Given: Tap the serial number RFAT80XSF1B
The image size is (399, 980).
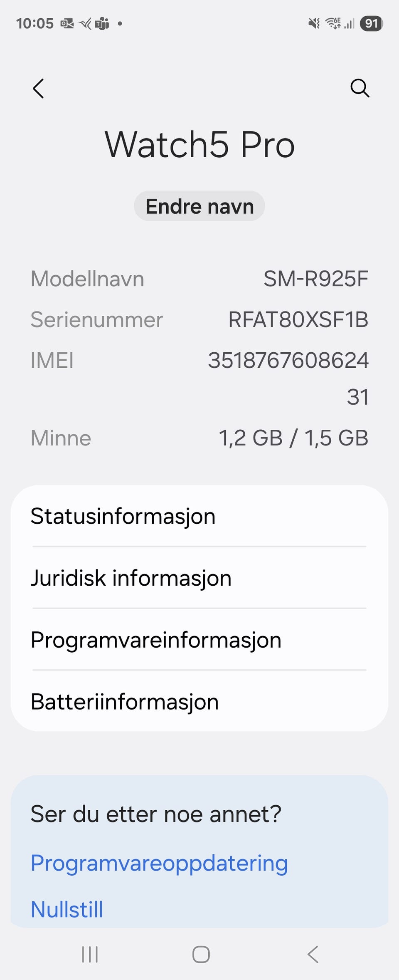Looking at the screenshot, I should [298, 320].
